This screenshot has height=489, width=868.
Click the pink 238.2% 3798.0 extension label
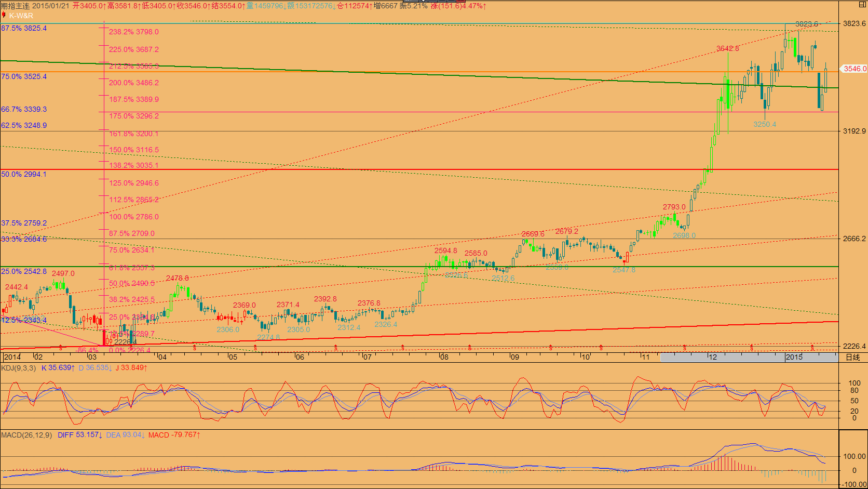click(134, 32)
